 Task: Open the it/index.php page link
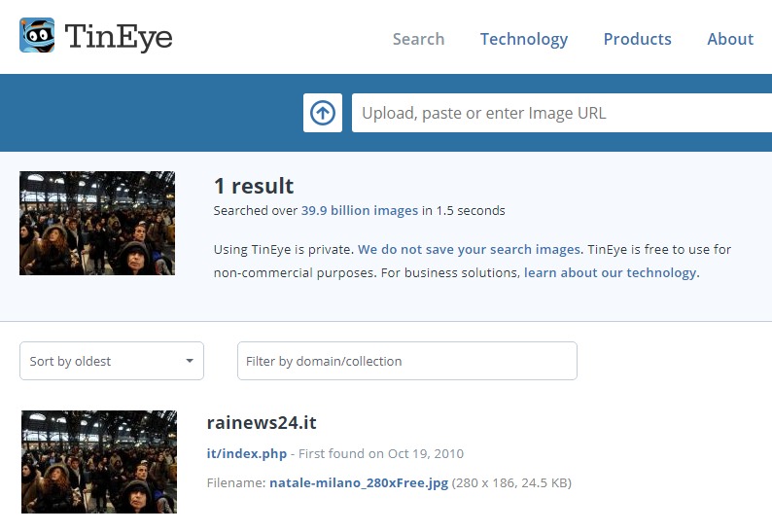247,453
